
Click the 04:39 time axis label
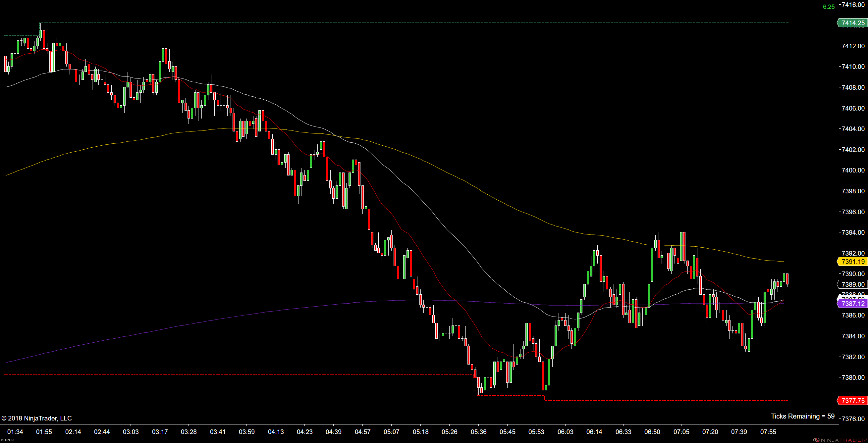click(x=334, y=432)
